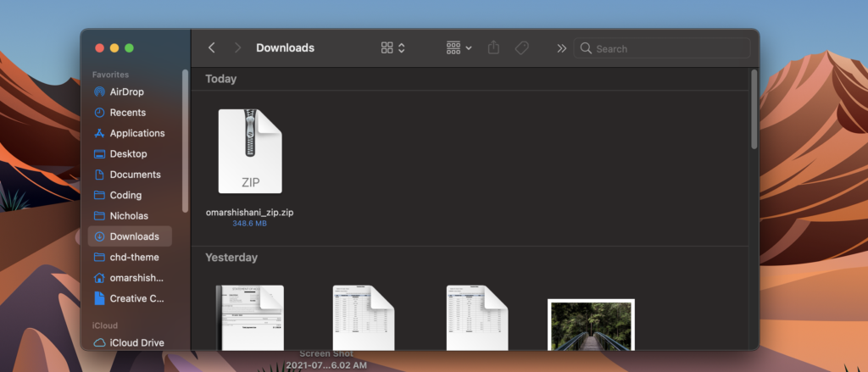Click the Edit Tags icon
The image size is (868, 372).
(x=521, y=48)
